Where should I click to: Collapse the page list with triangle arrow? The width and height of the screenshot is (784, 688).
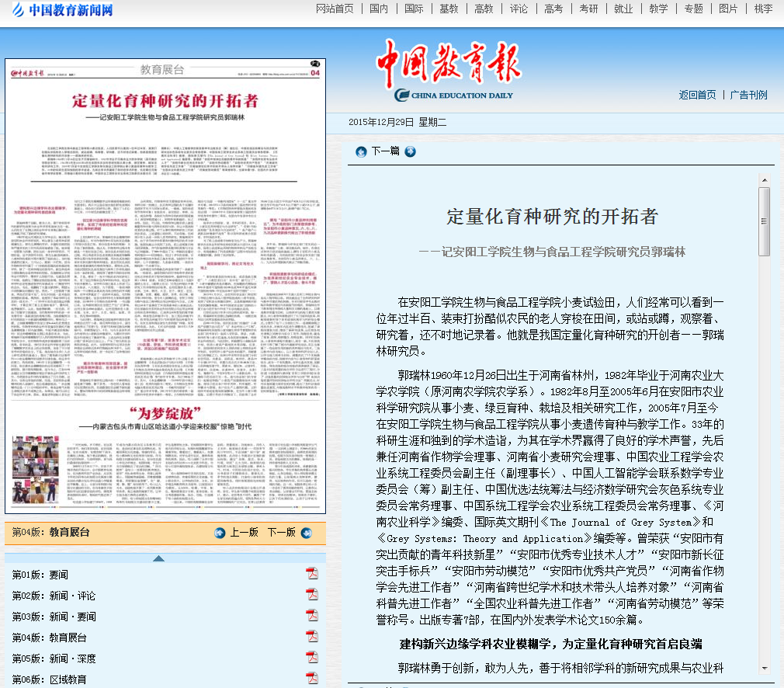pyautogui.click(x=158, y=558)
